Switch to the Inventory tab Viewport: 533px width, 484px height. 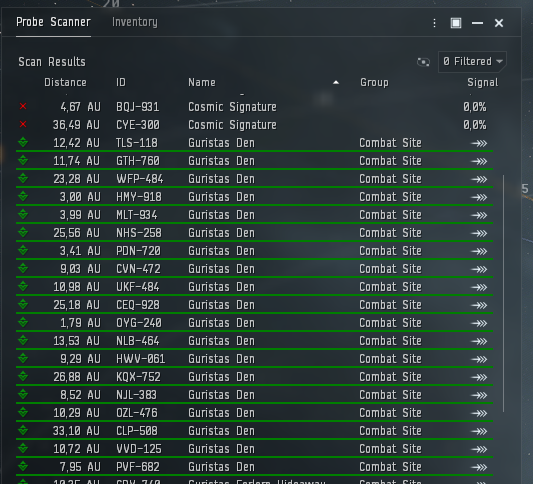(135, 22)
